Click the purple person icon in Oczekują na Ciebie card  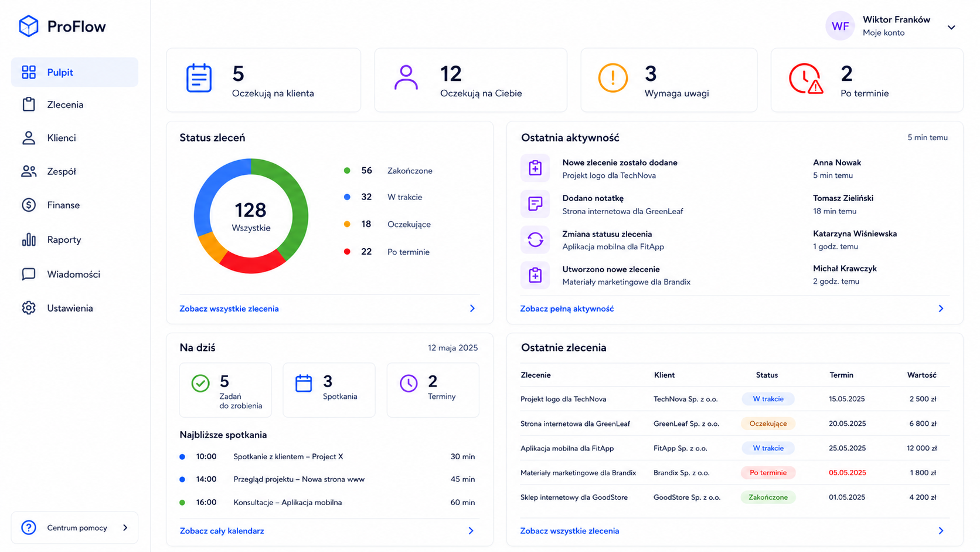coord(406,77)
